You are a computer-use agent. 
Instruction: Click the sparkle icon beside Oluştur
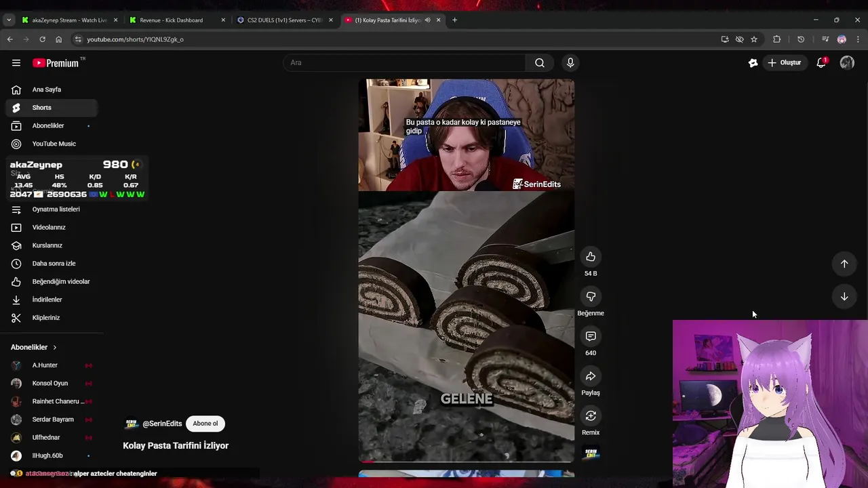tap(753, 63)
